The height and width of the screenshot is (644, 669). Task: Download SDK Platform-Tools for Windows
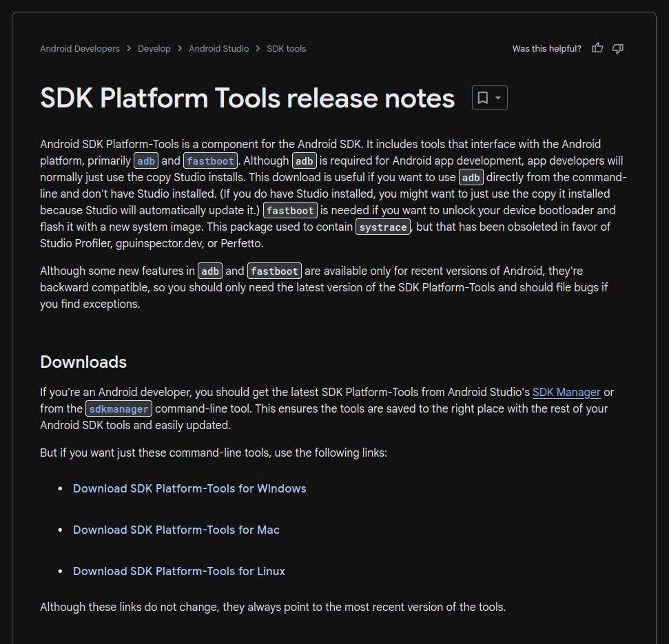189,488
